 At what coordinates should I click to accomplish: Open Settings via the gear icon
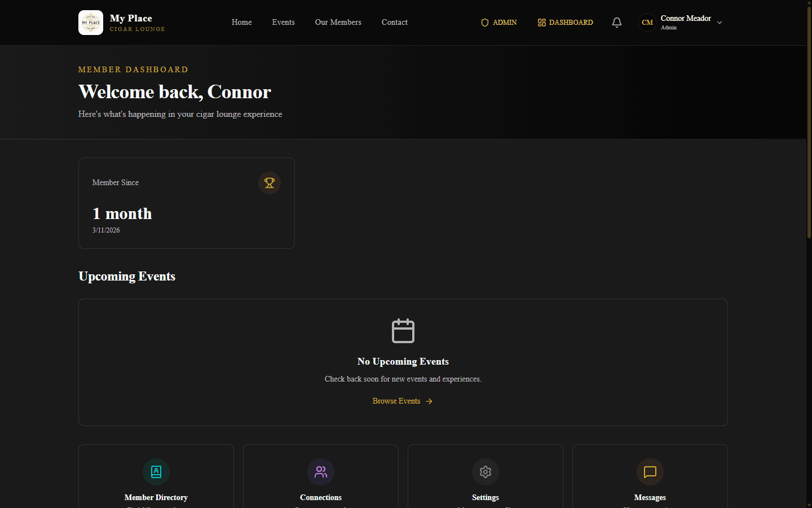tap(485, 472)
